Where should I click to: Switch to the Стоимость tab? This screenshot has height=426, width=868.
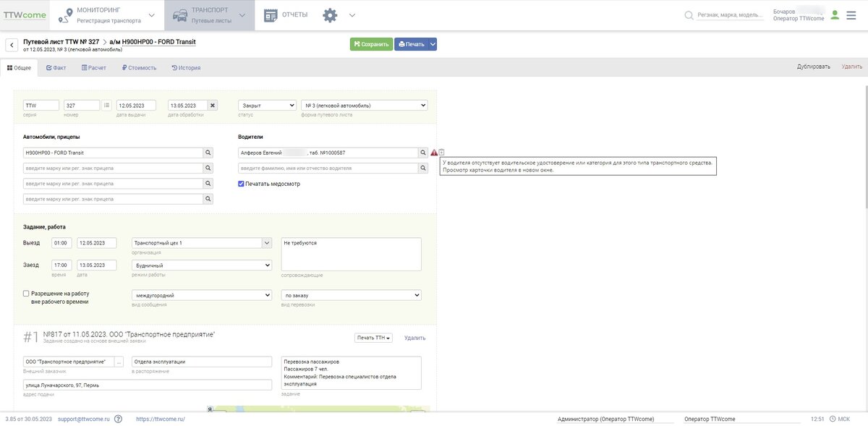pos(138,67)
